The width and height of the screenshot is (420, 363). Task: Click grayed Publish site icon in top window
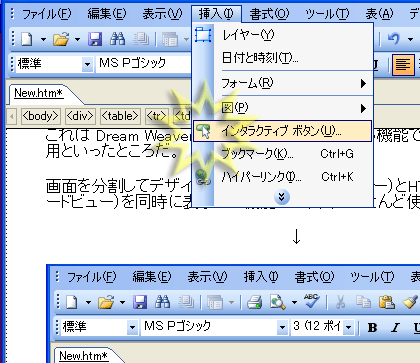click(x=141, y=39)
